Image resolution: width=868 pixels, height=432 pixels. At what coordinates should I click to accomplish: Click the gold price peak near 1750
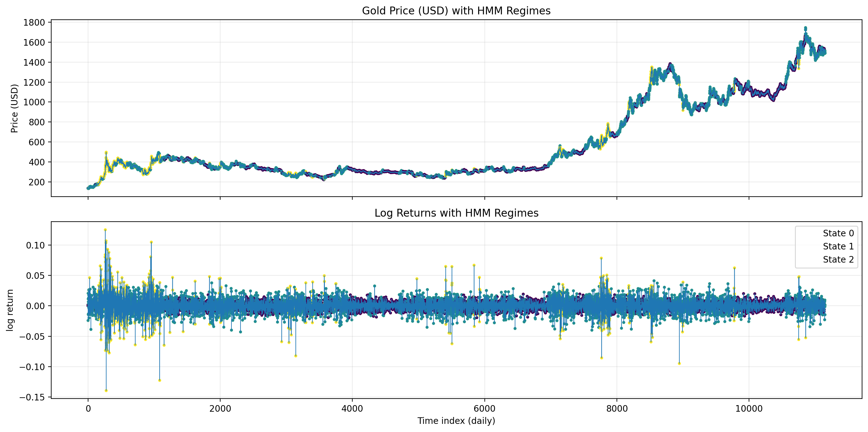pos(805,28)
